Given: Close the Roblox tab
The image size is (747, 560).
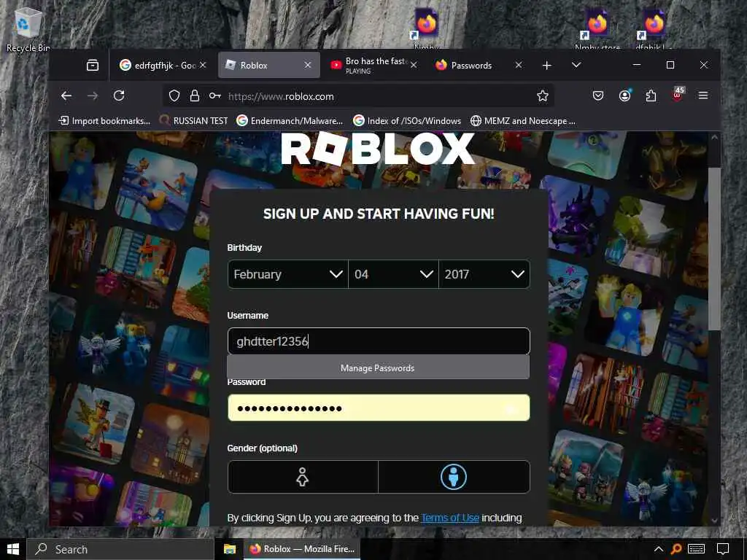Looking at the screenshot, I should coord(308,65).
